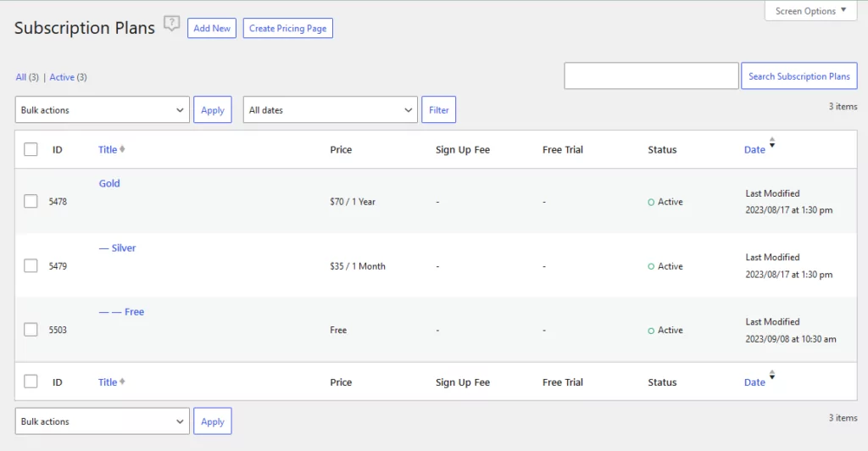Click the Filter button next to All dates
This screenshot has width=868, height=451.
(438, 109)
